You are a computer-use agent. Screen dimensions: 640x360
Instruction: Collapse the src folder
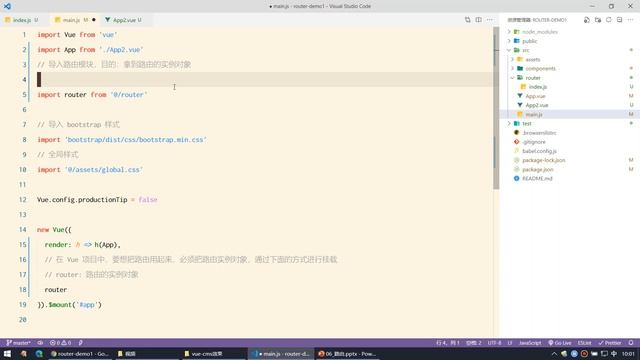509,50
